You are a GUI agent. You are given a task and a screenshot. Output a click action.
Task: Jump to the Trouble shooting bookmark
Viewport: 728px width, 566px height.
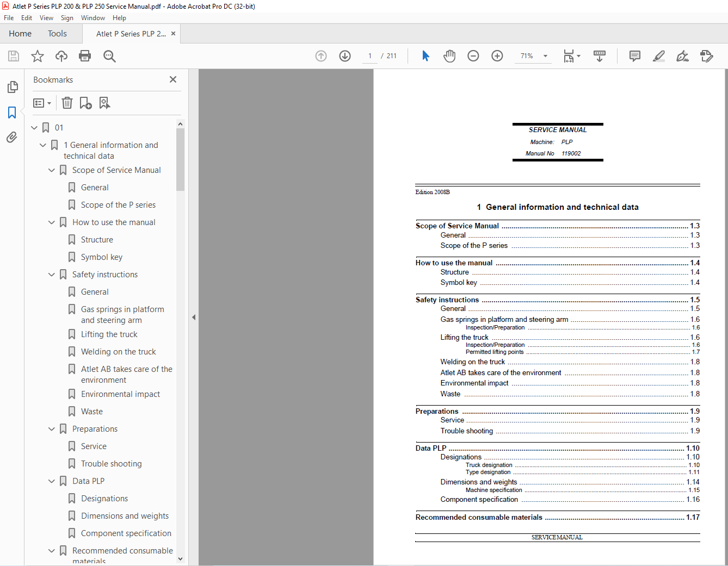111,464
